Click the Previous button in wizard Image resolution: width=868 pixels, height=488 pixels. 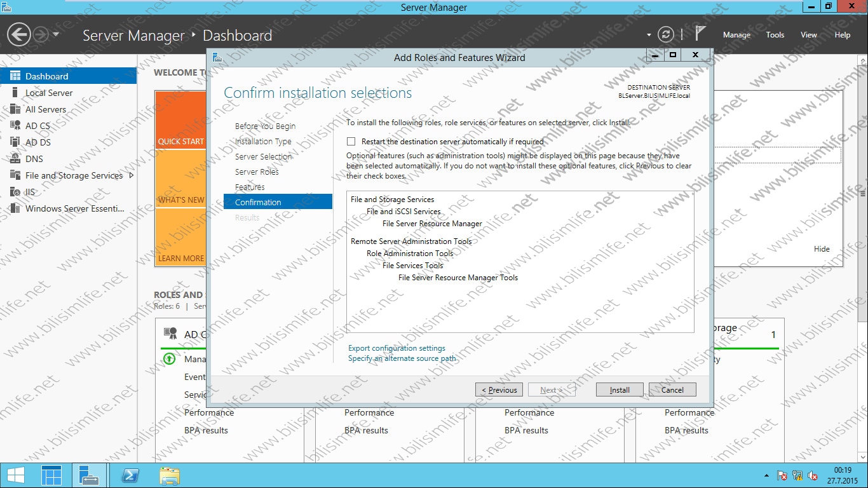click(x=499, y=390)
